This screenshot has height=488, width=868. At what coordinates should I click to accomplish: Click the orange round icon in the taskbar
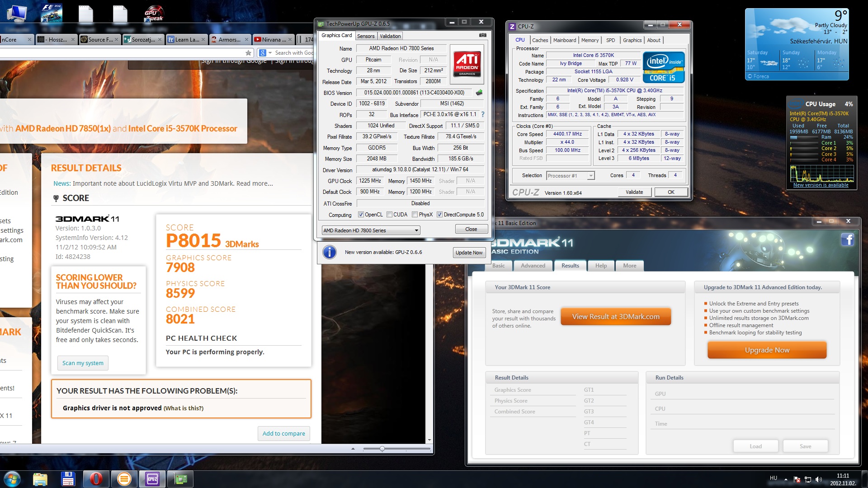click(x=124, y=479)
